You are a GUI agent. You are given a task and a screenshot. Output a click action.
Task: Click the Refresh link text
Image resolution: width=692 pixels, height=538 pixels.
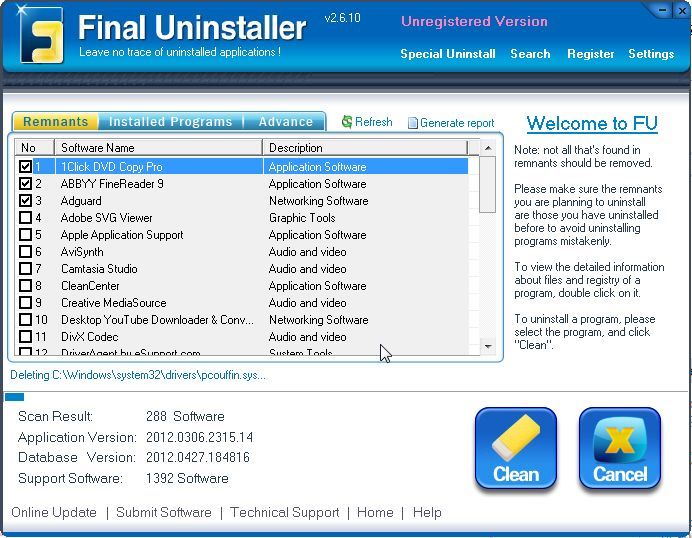[x=373, y=122]
